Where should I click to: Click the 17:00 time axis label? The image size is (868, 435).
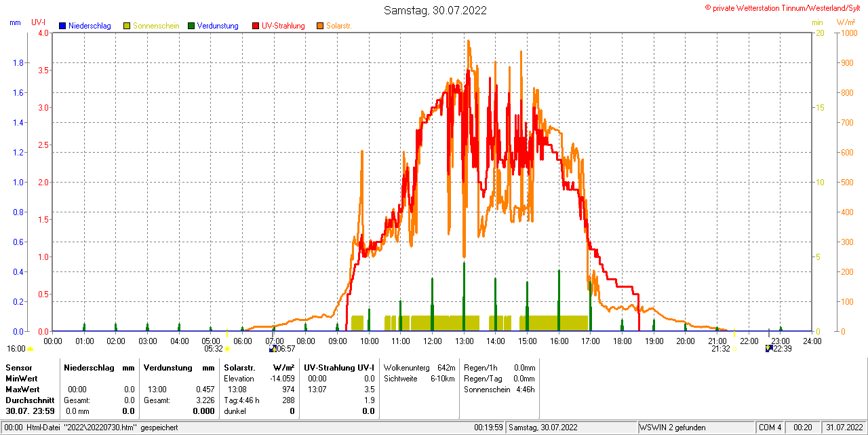tap(591, 341)
